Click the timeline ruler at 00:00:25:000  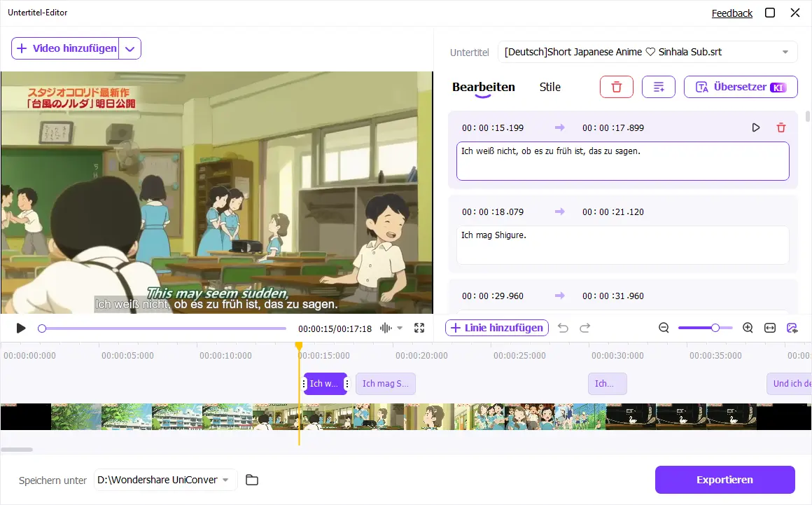(x=519, y=356)
